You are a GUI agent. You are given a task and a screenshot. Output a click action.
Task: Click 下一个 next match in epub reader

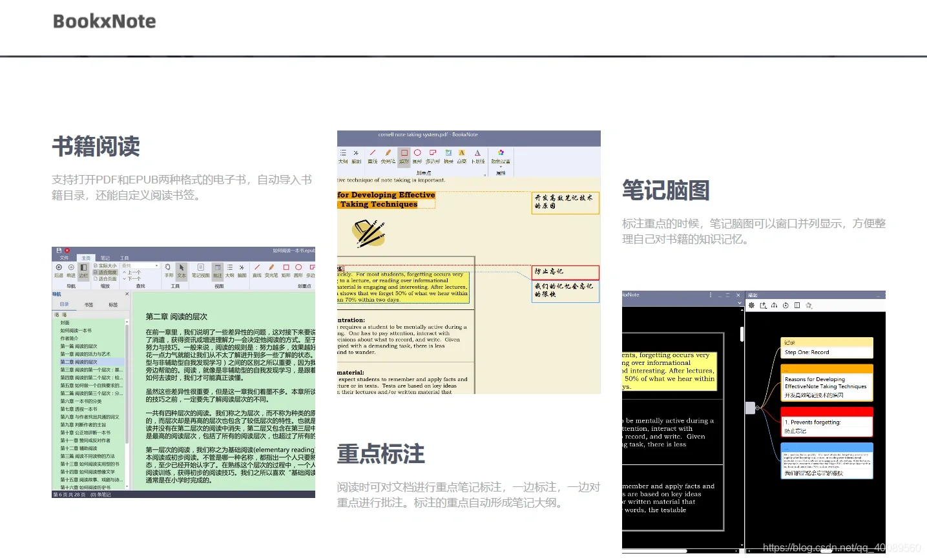(x=132, y=279)
